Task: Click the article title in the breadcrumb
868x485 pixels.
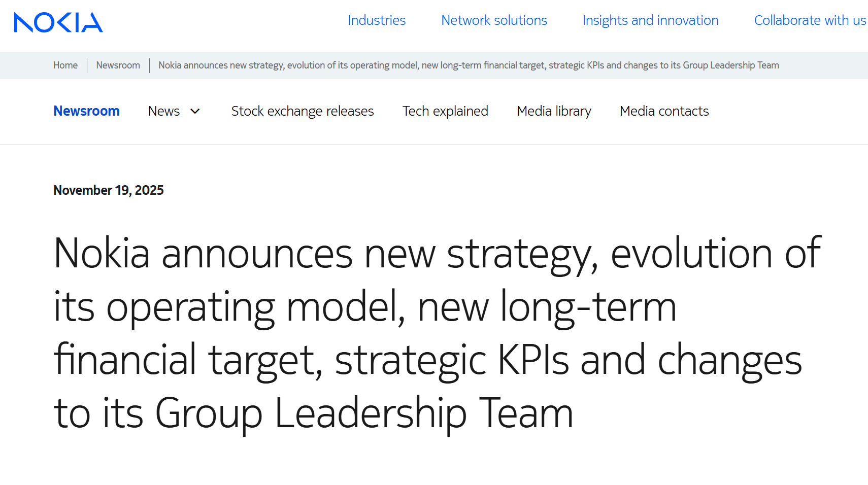Action: point(469,65)
